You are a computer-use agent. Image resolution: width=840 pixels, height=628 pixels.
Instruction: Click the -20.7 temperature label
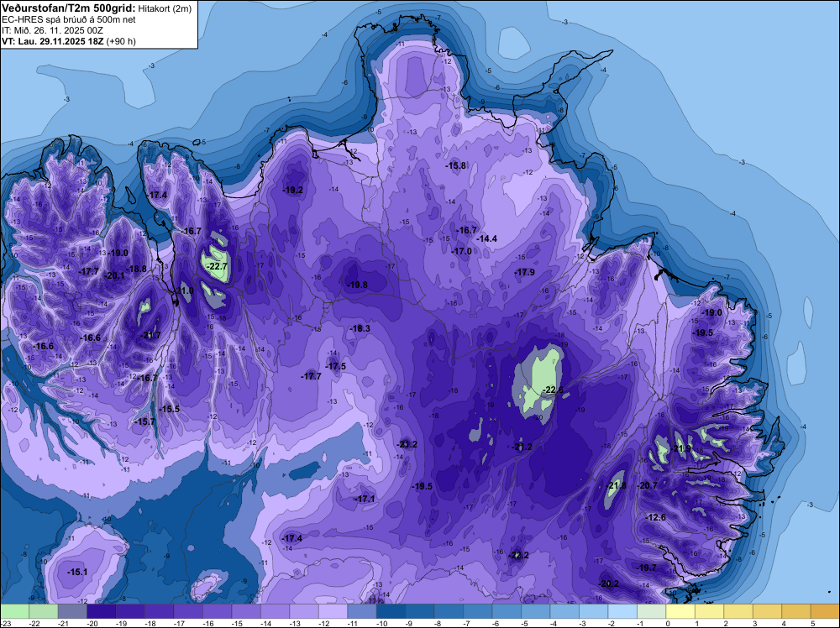(648, 485)
